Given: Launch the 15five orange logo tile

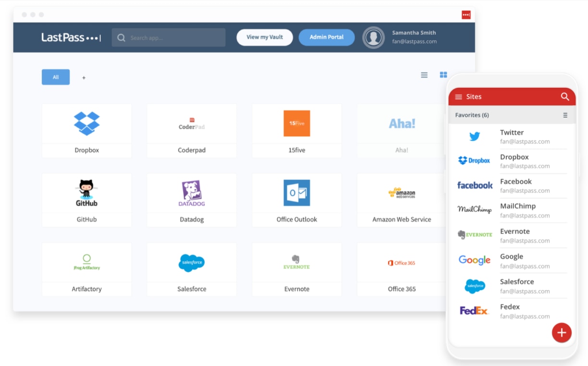Looking at the screenshot, I should 297,123.
